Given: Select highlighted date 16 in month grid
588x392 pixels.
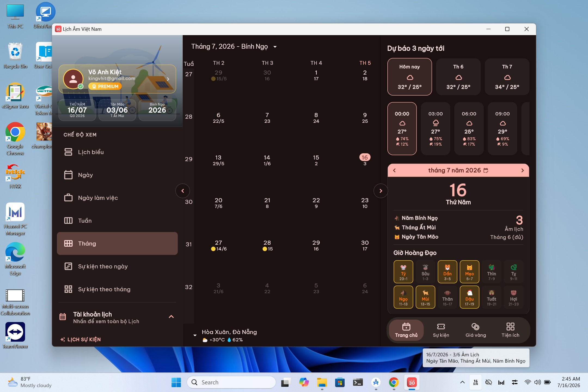Looking at the screenshot, I should (x=365, y=157).
